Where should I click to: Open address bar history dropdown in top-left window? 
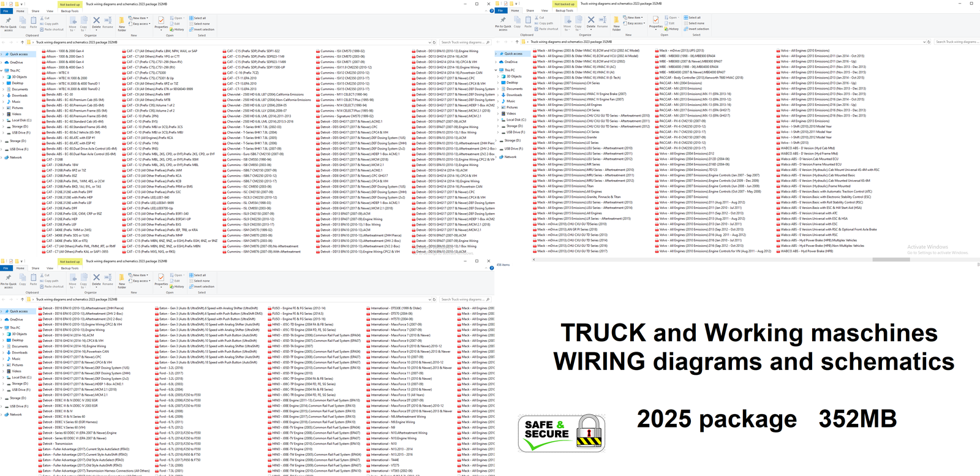(x=431, y=42)
